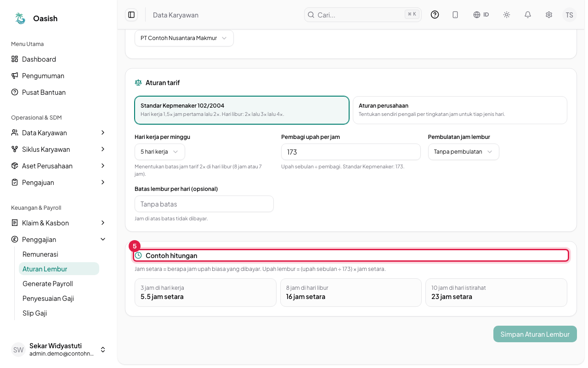The height and width of the screenshot is (368, 588).
Task: Click the Oasish palm tree logo
Action: (20, 18)
